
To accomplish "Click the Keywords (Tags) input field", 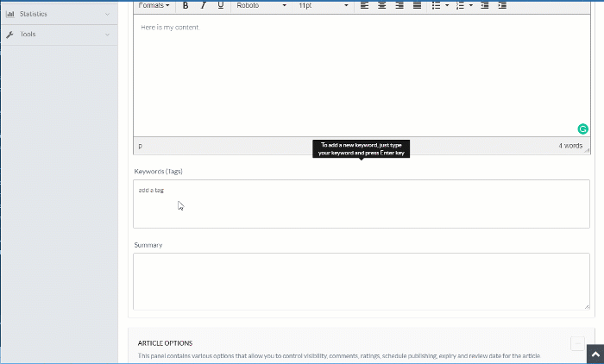I will click(361, 204).
